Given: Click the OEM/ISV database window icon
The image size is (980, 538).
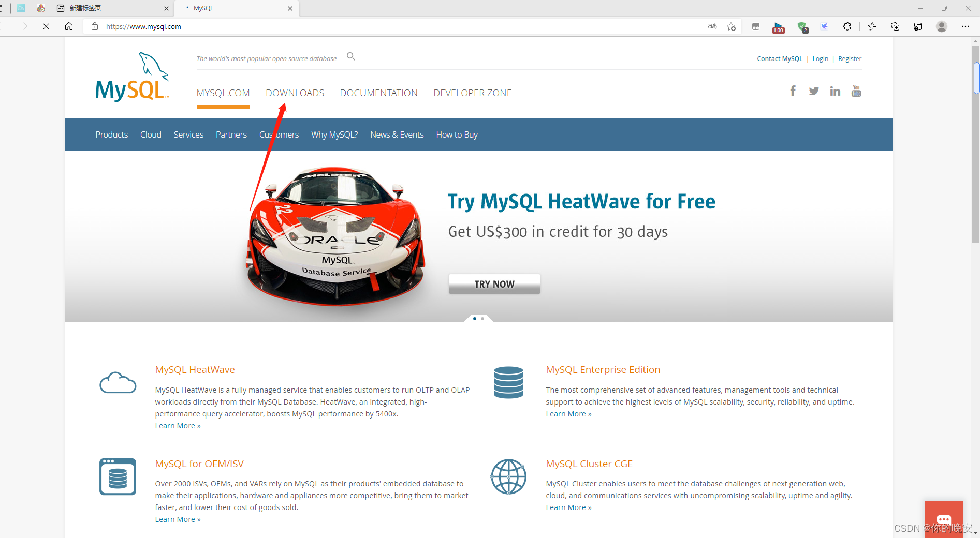Looking at the screenshot, I should tap(118, 476).
